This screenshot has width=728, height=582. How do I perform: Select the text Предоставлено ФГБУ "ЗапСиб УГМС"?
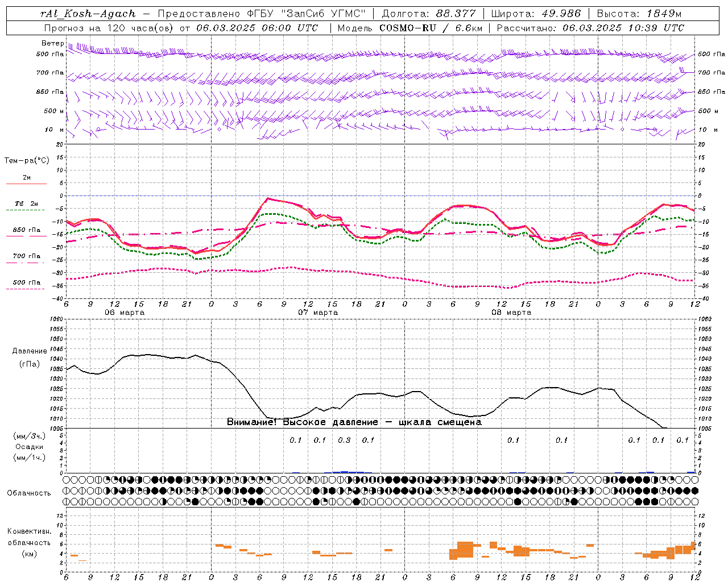(261, 14)
